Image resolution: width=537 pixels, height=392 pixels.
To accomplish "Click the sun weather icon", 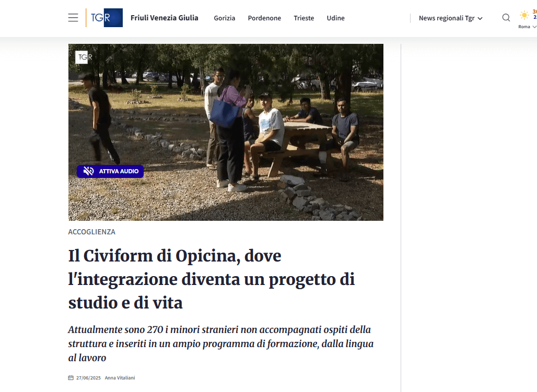I will tap(524, 15).
